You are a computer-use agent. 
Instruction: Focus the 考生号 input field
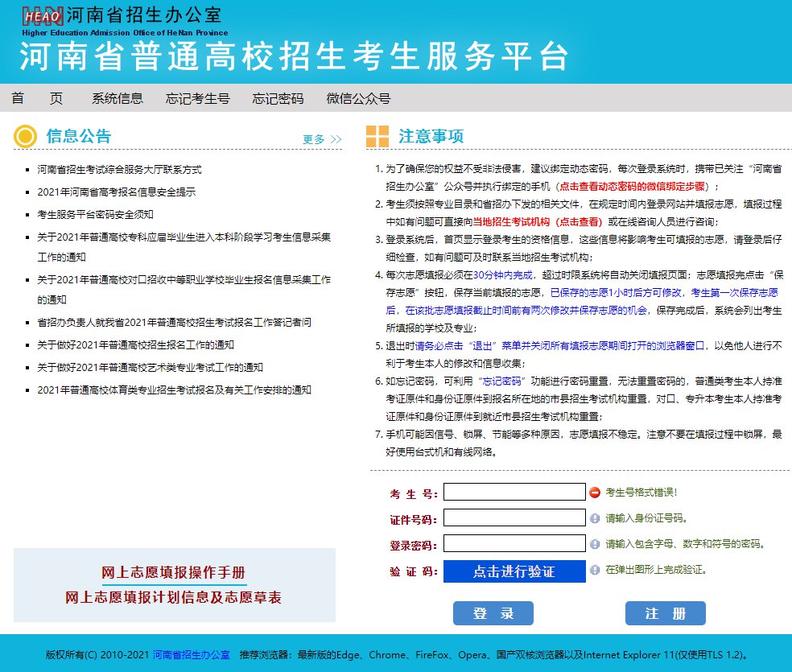[x=514, y=492]
